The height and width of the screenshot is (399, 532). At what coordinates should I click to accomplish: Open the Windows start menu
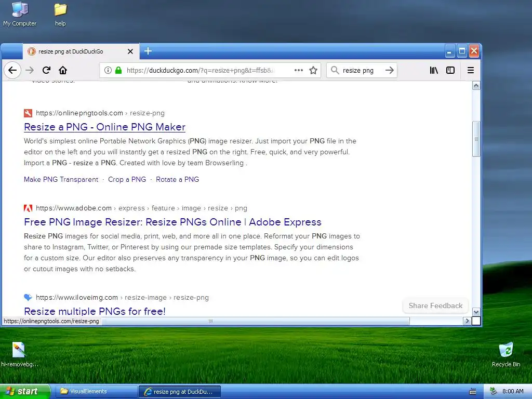tap(25, 391)
